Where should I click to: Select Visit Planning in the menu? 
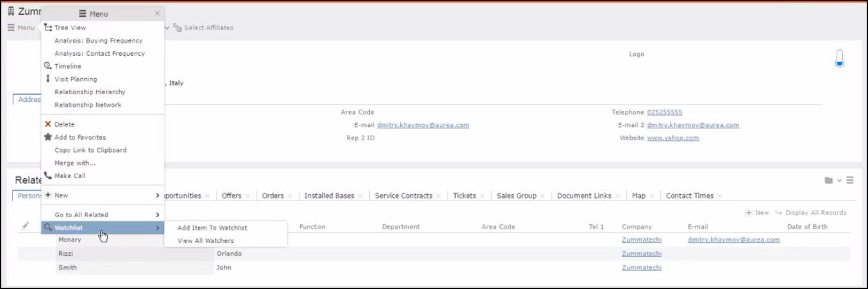point(76,79)
